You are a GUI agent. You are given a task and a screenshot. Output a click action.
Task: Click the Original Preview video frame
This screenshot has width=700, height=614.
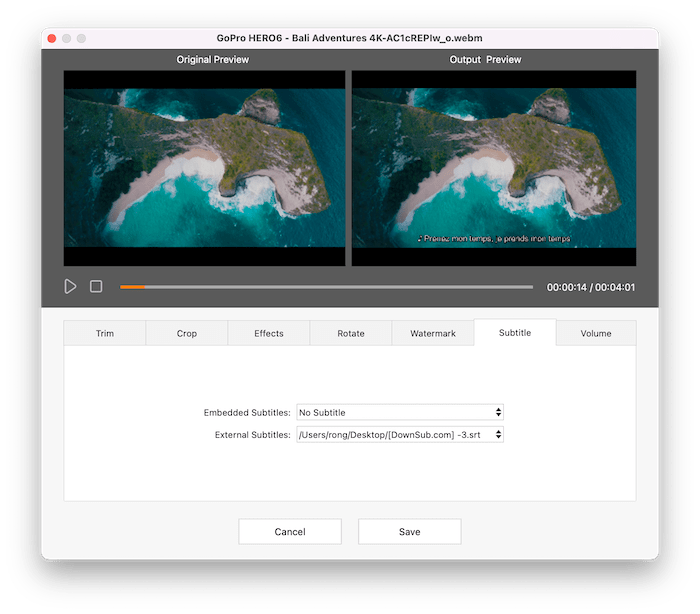tap(204, 168)
